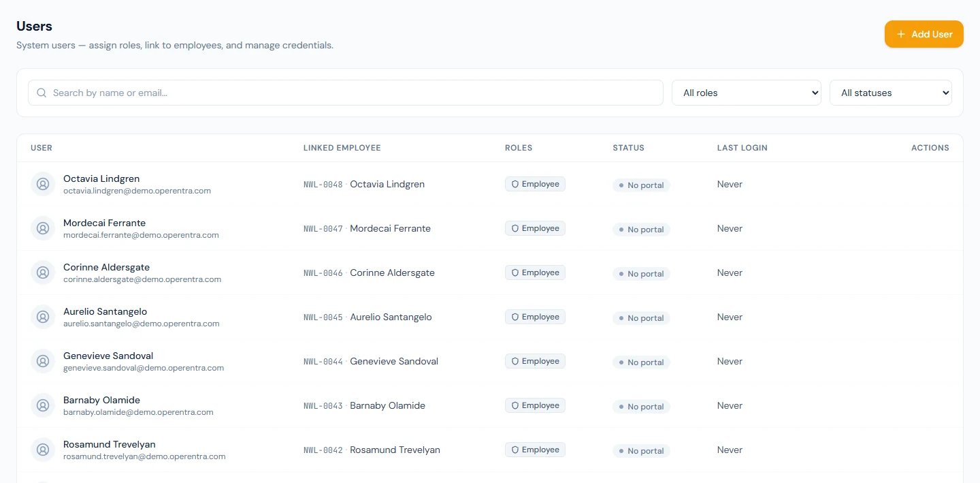980x483 pixels.
Task: Click email rosamund.trevelyan@demo.operentra.com
Action: (144, 456)
